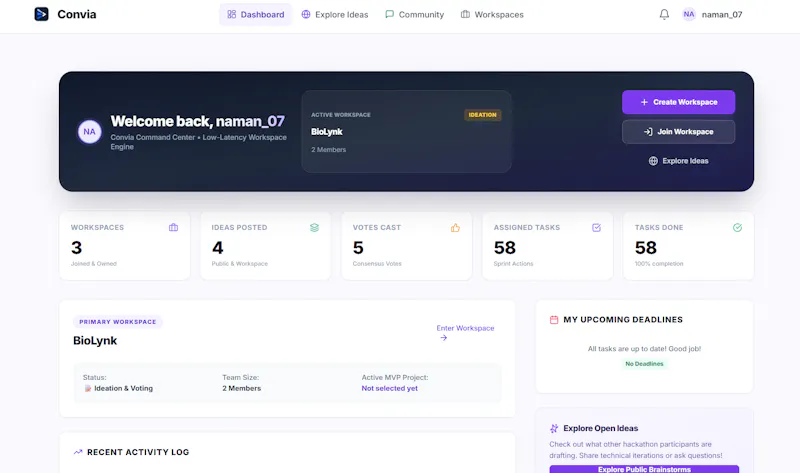Click the All tasks are up to date message
Image resolution: width=800 pixels, height=473 pixels.
[644, 348]
